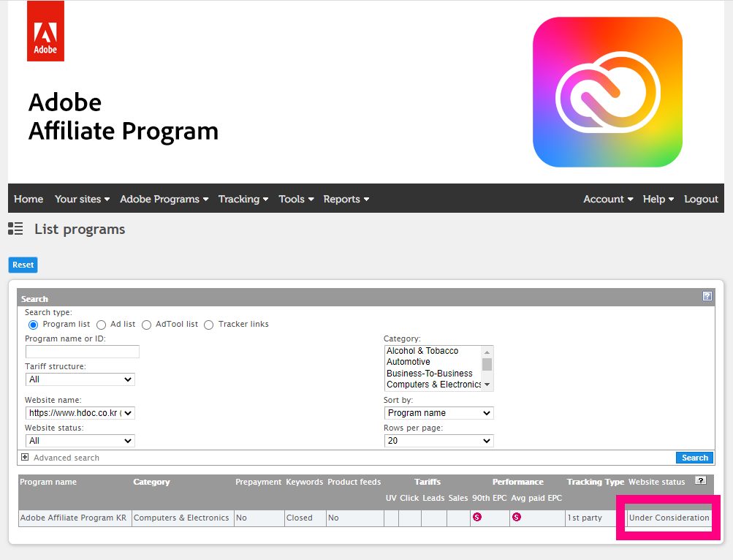Select the Ad list radio button
The width and height of the screenshot is (733, 560).
pyautogui.click(x=101, y=325)
